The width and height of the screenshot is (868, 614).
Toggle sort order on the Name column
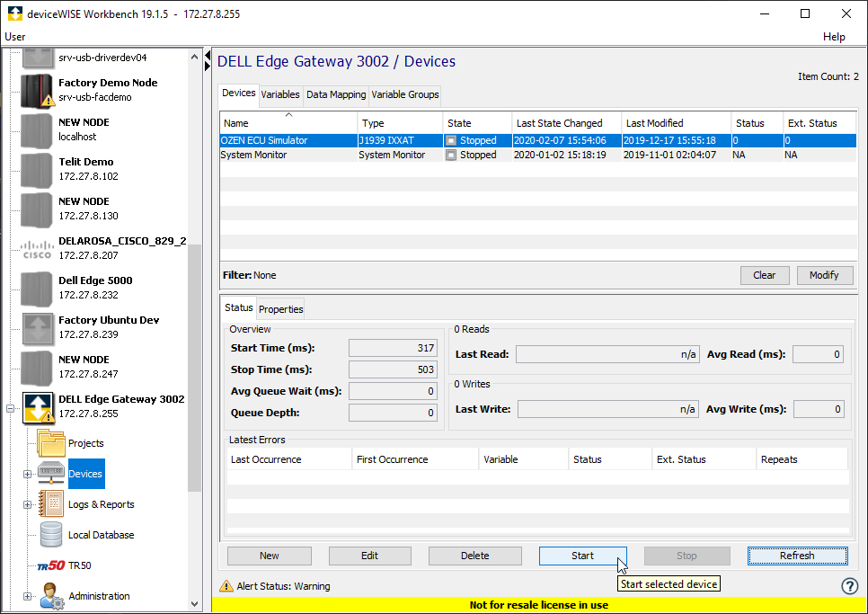click(x=288, y=122)
